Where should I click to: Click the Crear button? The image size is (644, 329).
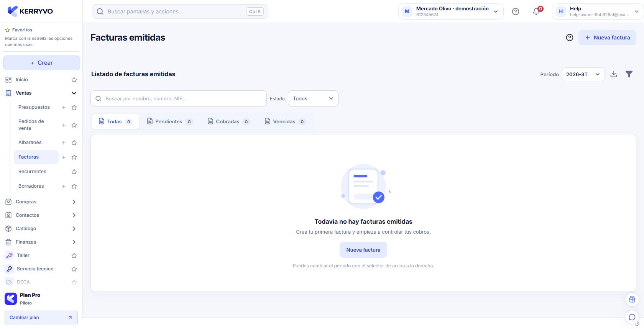[41, 63]
